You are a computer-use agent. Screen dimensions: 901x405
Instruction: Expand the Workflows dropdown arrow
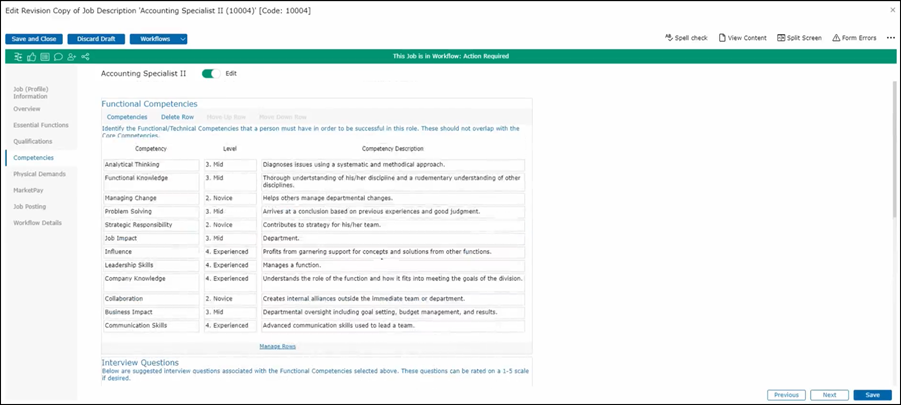click(182, 39)
